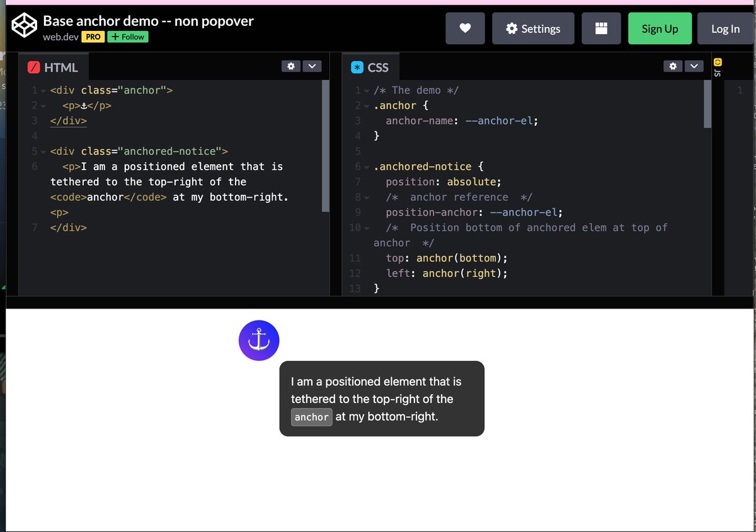Select the HTML tab label
The height and width of the screenshot is (532, 756).
click(x=61, y=66)
